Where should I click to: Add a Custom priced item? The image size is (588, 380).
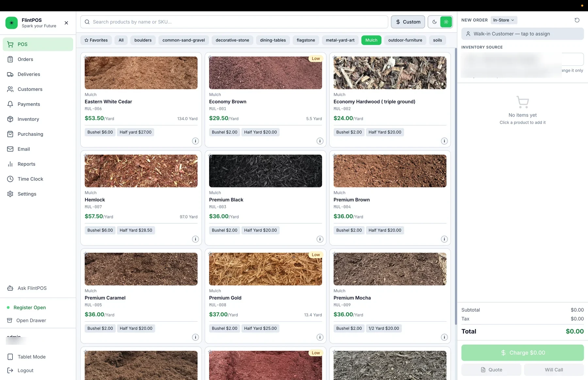tap(408, 22)
